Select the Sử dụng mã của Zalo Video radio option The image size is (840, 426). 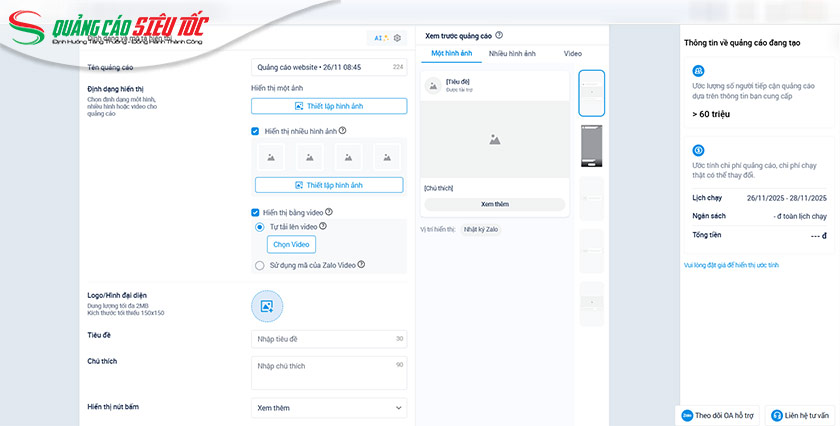[261, 265]
